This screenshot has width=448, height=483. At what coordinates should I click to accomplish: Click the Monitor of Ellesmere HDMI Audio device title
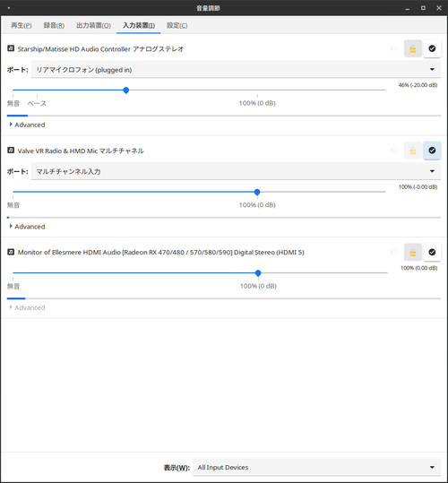click(160, 253)
